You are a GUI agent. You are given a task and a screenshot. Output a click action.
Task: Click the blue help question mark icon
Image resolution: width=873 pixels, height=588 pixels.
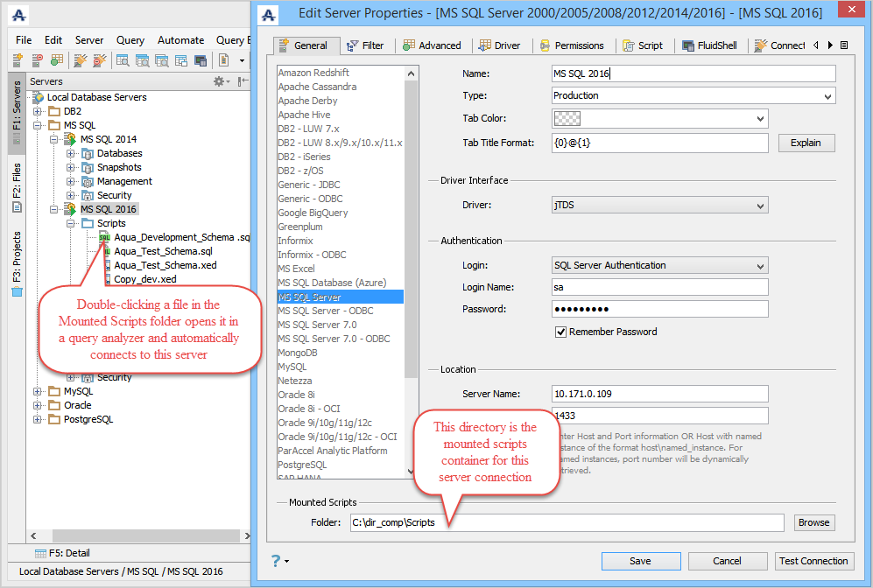[276, 560]
